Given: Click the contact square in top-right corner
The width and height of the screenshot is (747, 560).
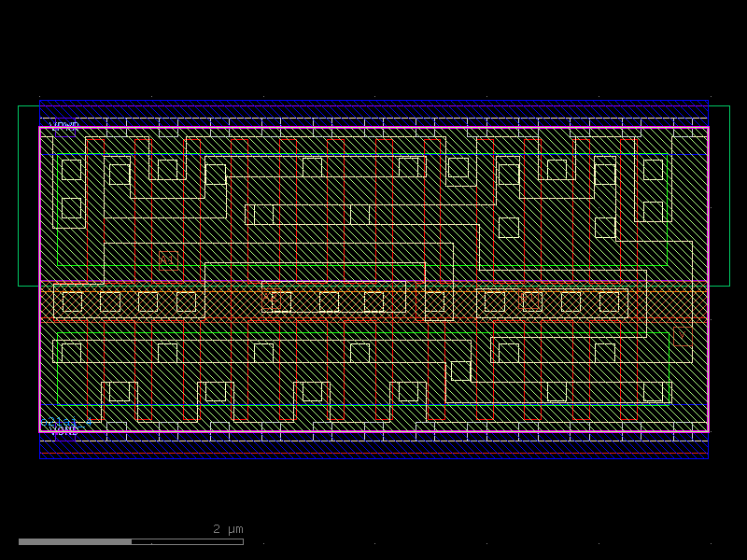Looking at the screenshot, I should (653, 169).
